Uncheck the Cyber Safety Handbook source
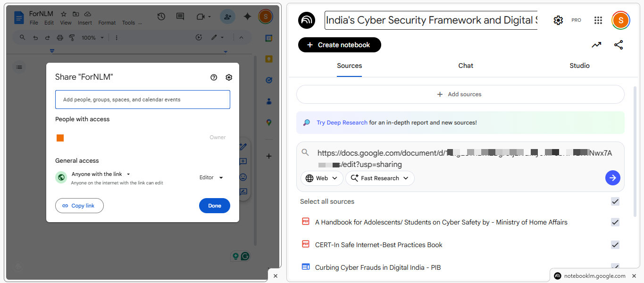This screenshot has height=283, width=644. tap(615, 222)
